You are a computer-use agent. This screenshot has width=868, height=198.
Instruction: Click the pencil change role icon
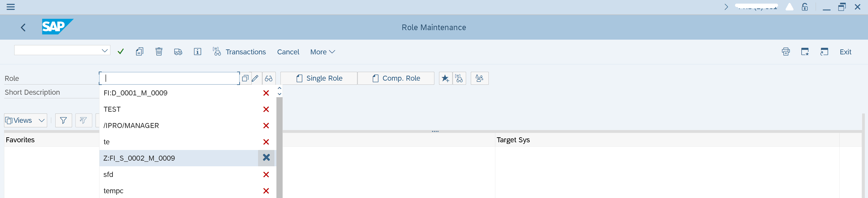[x=255, y=78]
